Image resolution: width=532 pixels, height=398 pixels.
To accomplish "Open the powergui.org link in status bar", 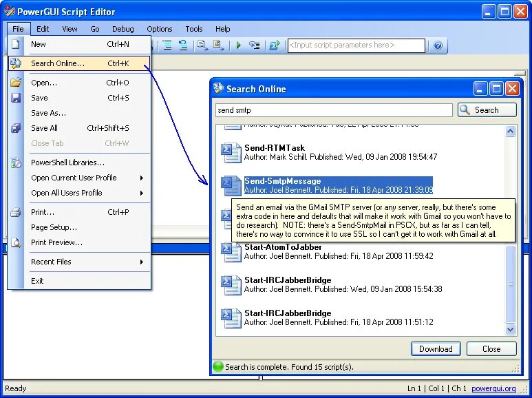I will 493,388.
